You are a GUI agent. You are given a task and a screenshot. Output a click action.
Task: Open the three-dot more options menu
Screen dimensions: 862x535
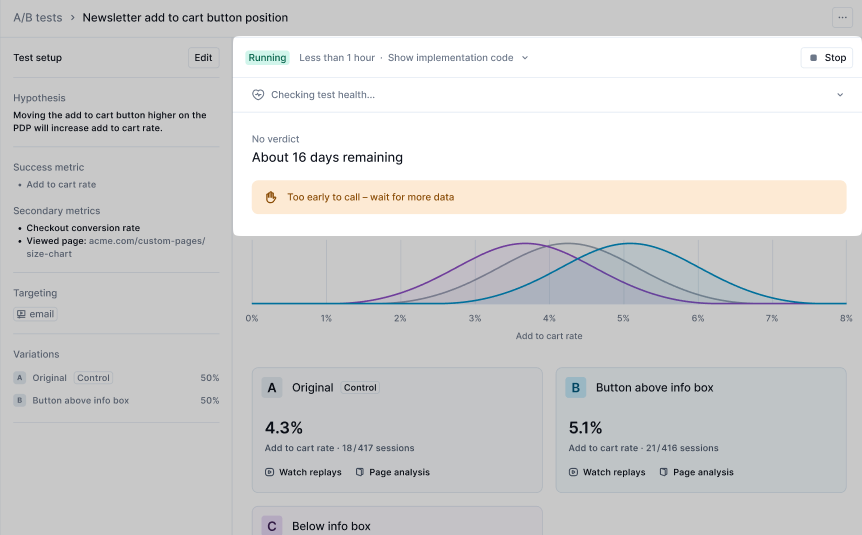pyautogui.click(x=842, y=18)
